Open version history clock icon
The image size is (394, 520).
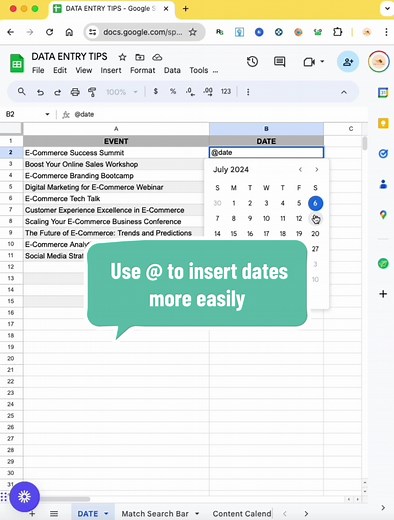click(x=252, y=62)
